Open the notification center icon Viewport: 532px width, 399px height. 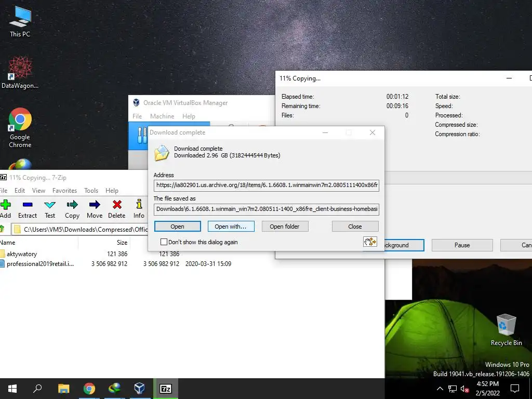[x=515, y=389]
